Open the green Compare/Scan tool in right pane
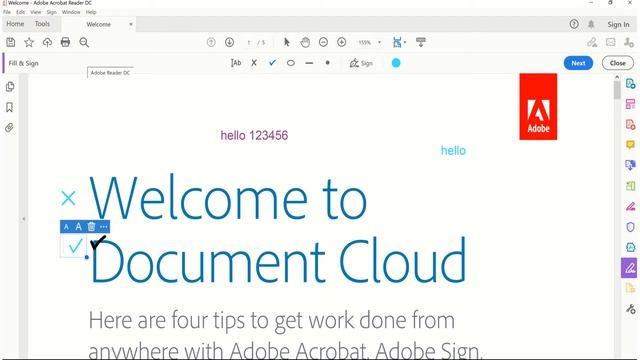This screenshot has height=360, width=640. (x=630, y=186)
